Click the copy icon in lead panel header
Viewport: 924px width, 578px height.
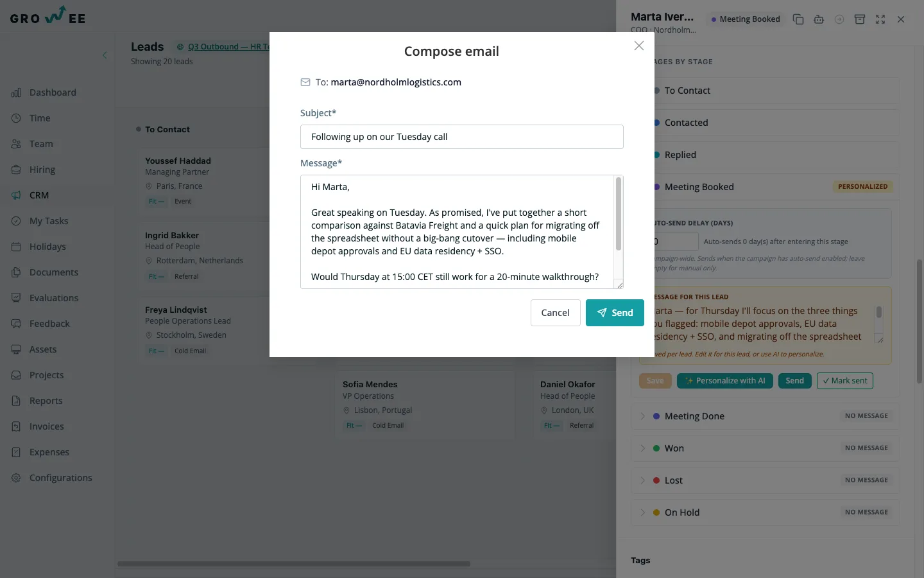pos(798,19)
